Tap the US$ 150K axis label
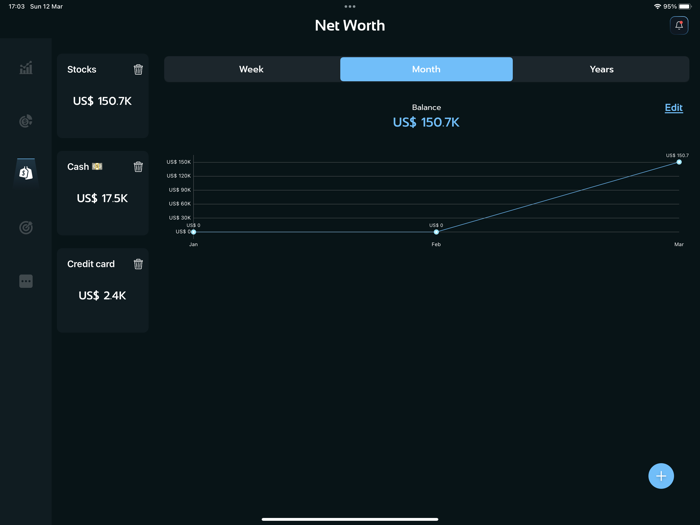 (179, 162)
